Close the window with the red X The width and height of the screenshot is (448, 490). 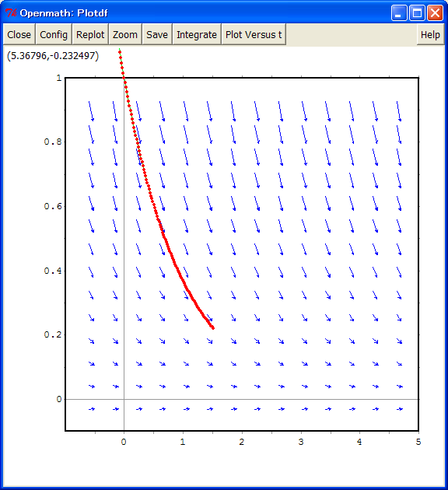click(x=435, y=12)
